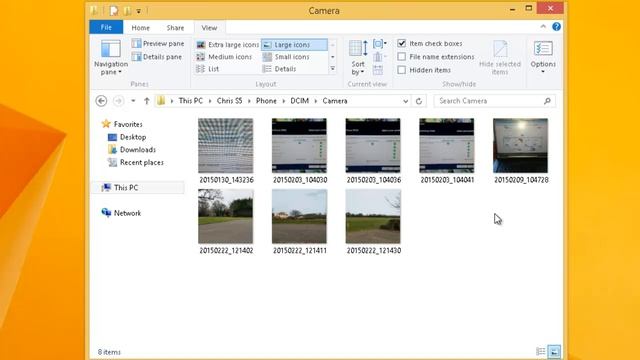The height and width of the screenshot is (360, 640).
Task: Switch to details view in status bar
Action: click(x=540, y=351)
